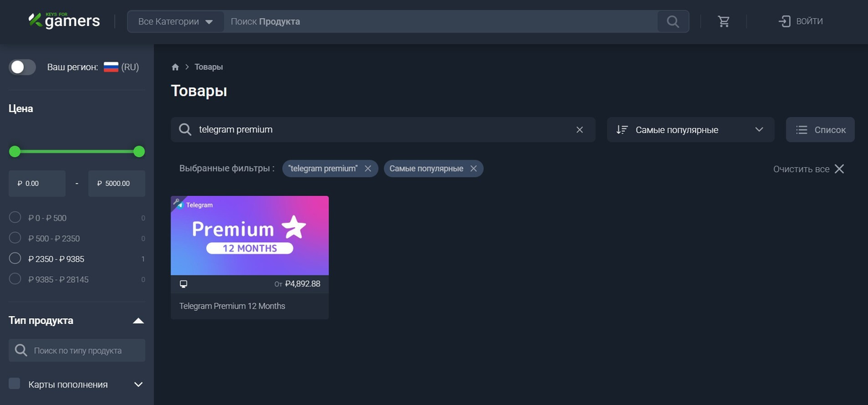Collapse the Тип продукта section
The image size is (868, 405).
coord(139,320)
